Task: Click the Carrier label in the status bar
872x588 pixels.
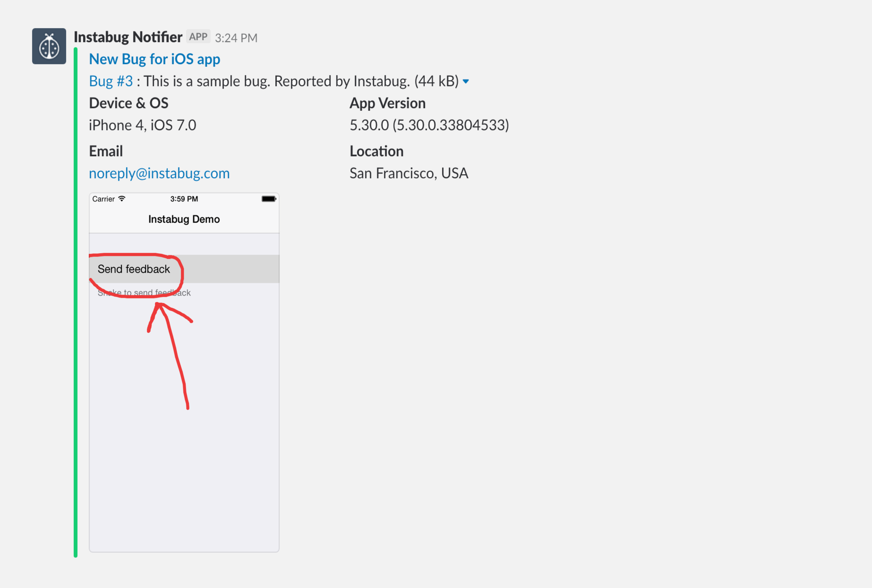Action: tap(103, 199)
